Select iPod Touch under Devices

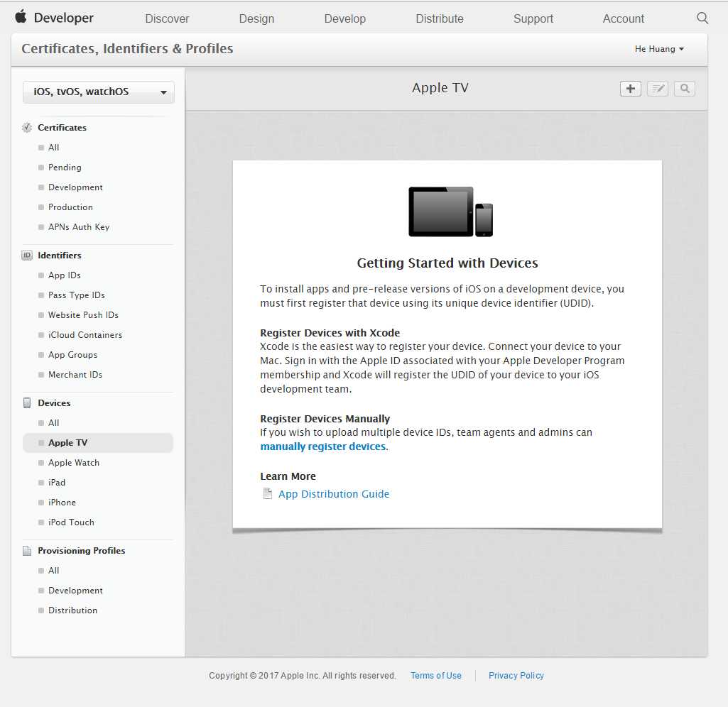coord(71,522)
